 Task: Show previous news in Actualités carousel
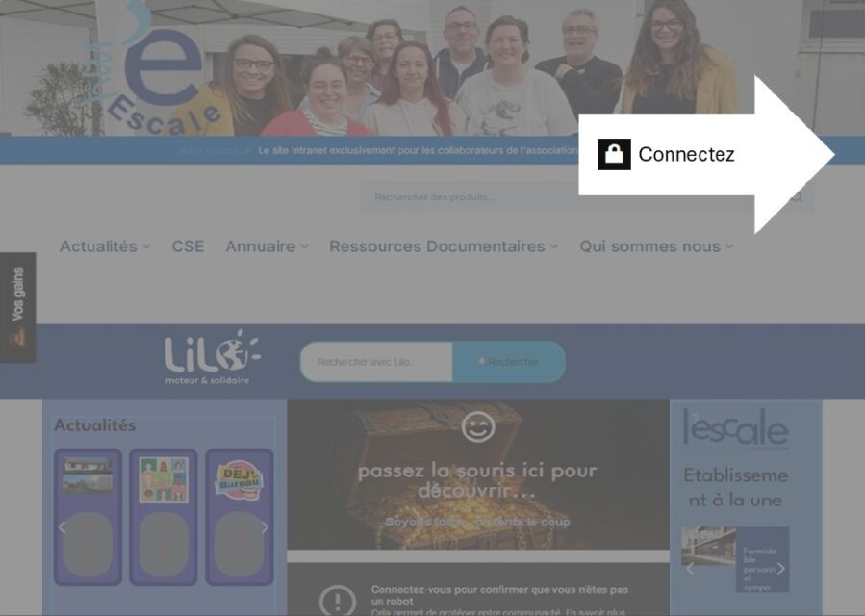coord(63,527)
